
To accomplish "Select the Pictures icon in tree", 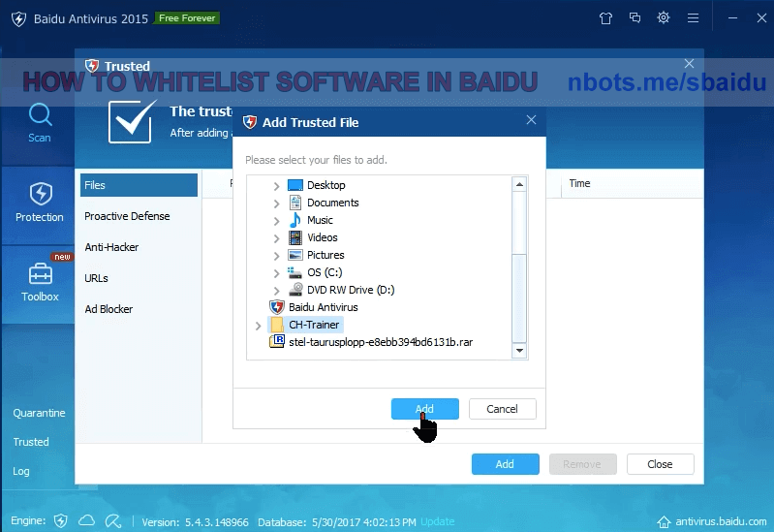I will 294,255.
